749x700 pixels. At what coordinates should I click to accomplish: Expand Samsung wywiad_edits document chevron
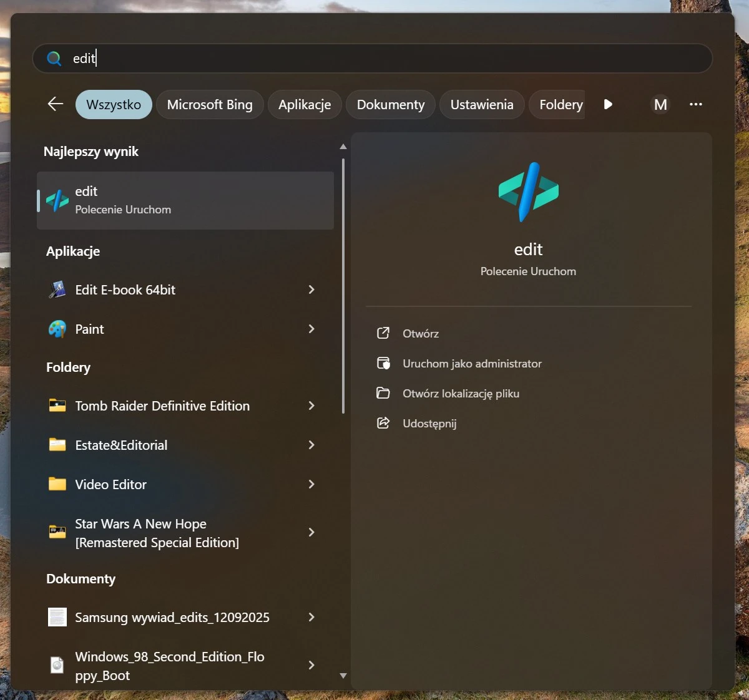point(311,618)
